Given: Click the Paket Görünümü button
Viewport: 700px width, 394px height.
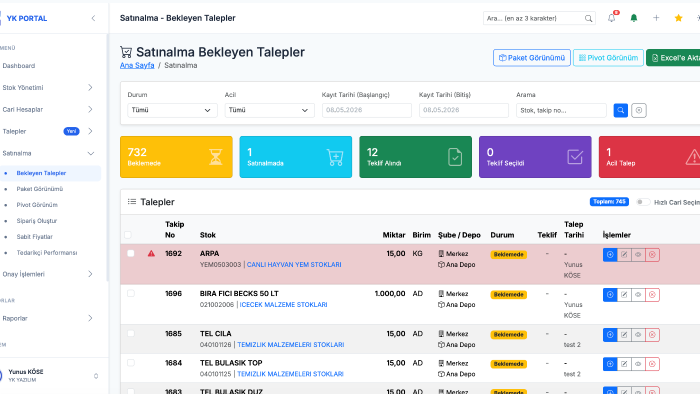Looking at the screenshot, I should tap(532, 58).
